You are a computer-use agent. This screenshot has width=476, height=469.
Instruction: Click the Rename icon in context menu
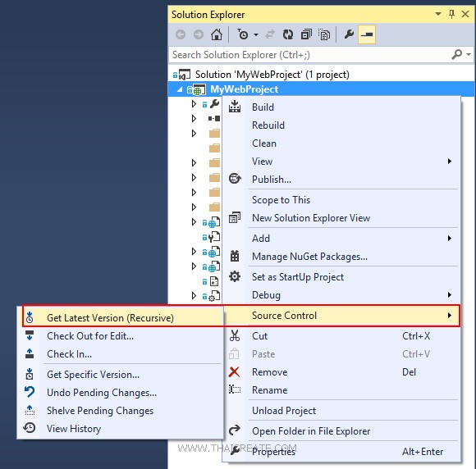click(x=235, y=389)
